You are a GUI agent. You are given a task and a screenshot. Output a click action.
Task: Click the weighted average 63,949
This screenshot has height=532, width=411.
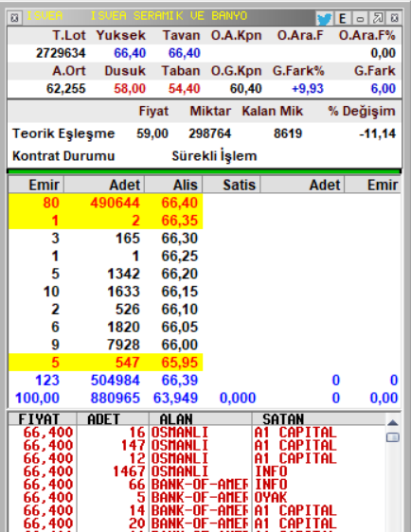175,398
